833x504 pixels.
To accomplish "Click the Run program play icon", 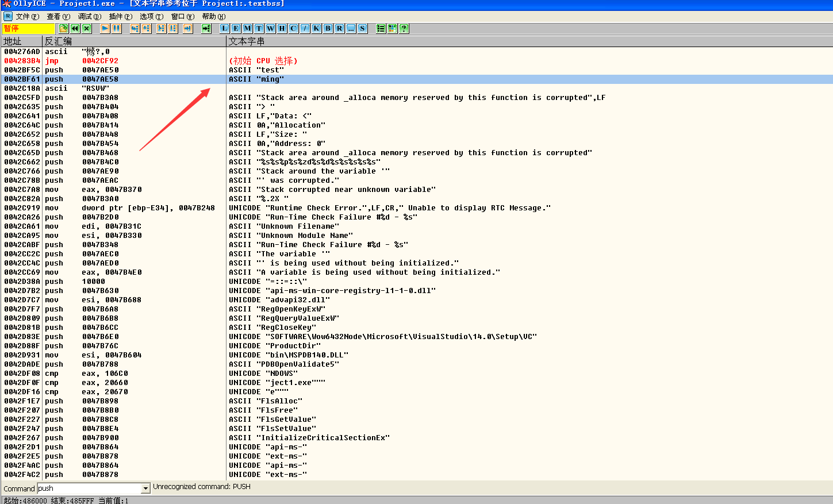I will click(105, 28).
